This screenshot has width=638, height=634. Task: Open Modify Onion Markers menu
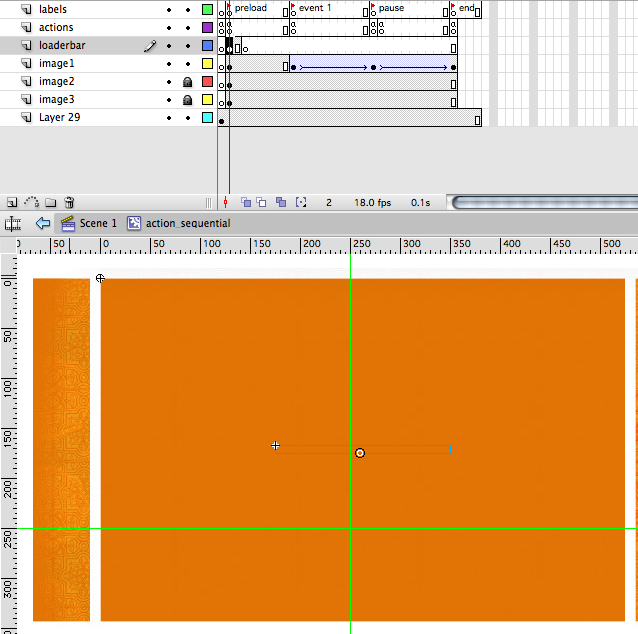pos(301,202)
